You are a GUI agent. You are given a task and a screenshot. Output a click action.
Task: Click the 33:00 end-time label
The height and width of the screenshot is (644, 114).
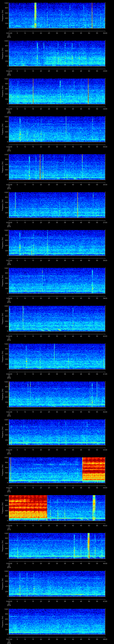click(x=105, y=71)
